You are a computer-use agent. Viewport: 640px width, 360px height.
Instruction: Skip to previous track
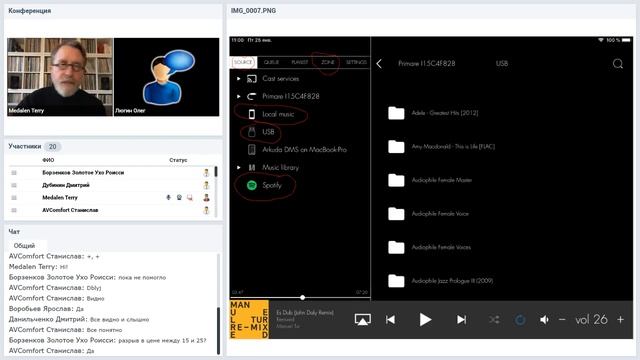(390, 320)
